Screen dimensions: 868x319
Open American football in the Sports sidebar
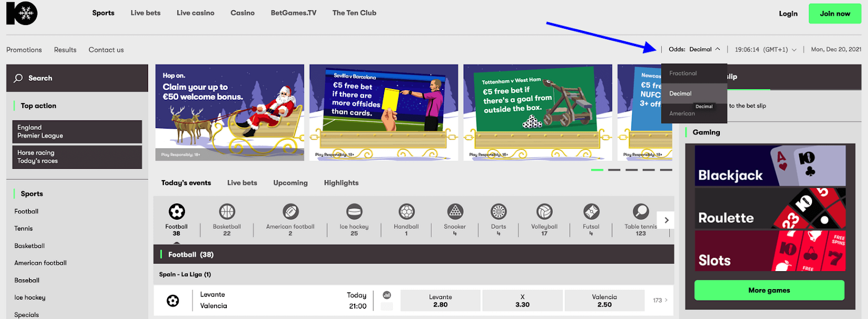click(40, 263)
